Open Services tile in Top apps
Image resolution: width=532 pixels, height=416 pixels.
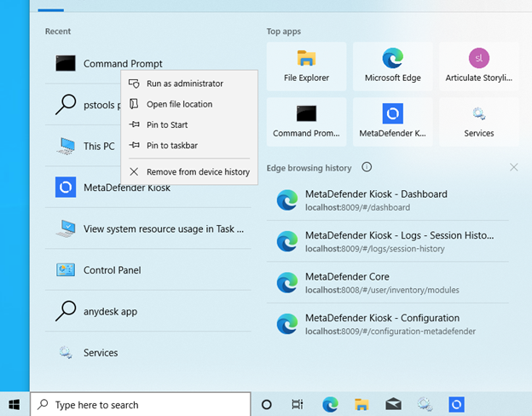pos(479,122)
